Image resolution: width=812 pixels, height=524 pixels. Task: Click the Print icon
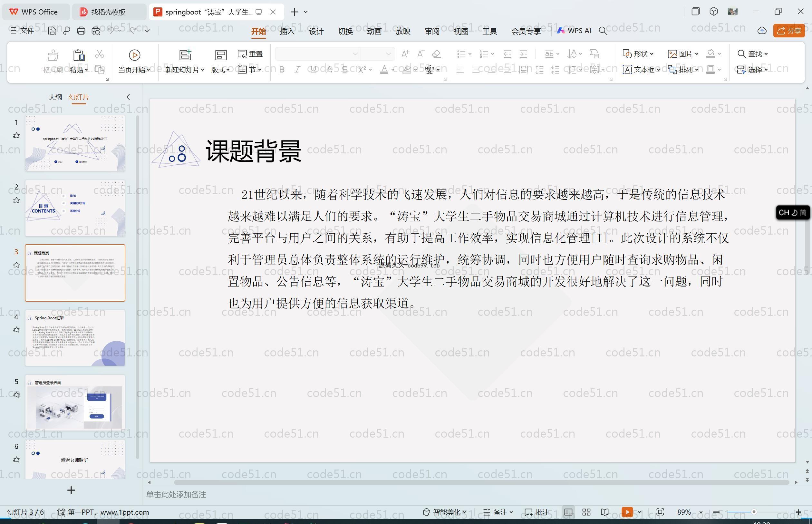81,31
